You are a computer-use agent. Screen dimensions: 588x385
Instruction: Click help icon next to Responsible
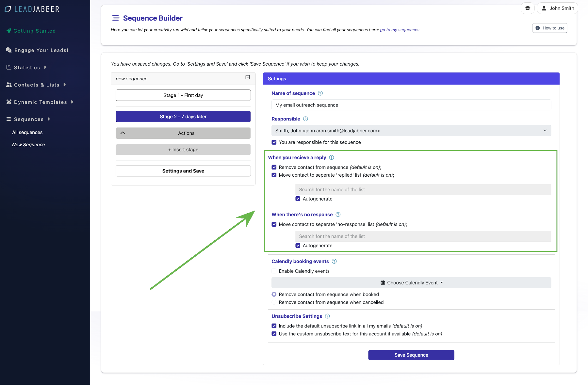[x=305, y=119]
